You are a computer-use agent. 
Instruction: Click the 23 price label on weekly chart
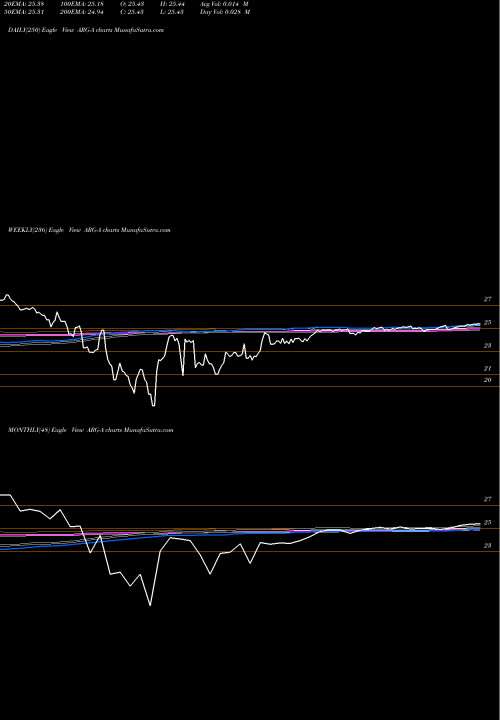[x=487, y=345]
